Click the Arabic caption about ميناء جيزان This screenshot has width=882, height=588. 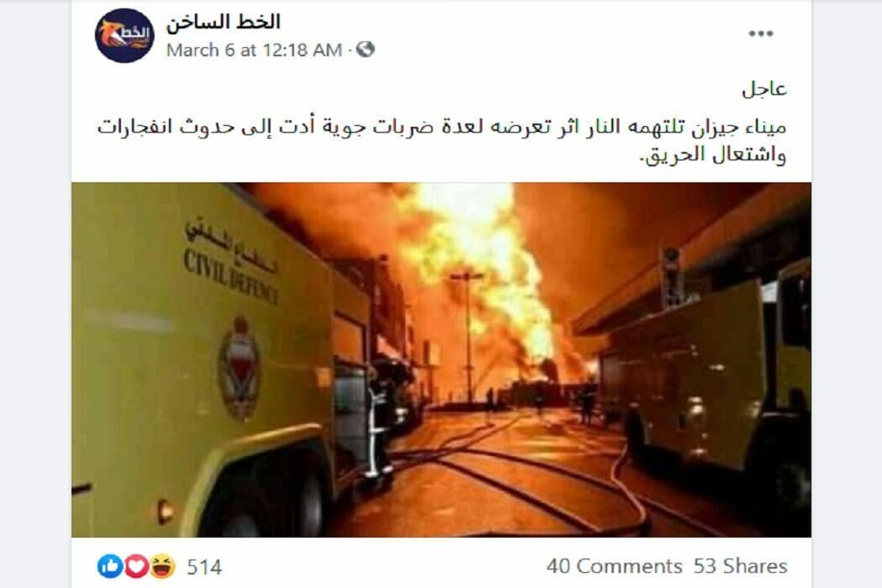(442, 140)
